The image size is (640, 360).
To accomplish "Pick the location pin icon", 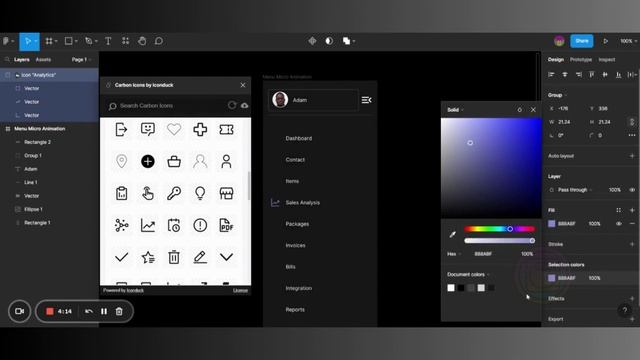I will coord(122,161).
